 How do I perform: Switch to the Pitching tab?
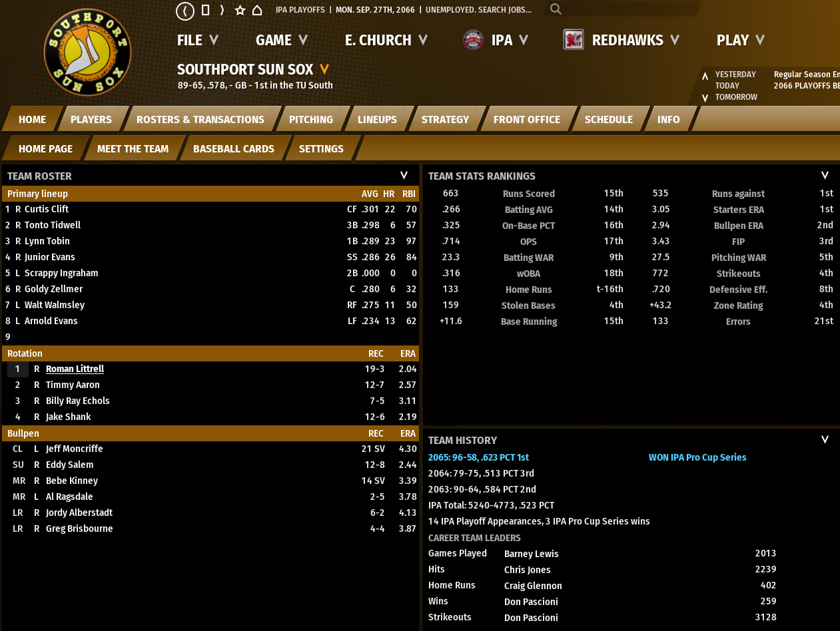310,120
